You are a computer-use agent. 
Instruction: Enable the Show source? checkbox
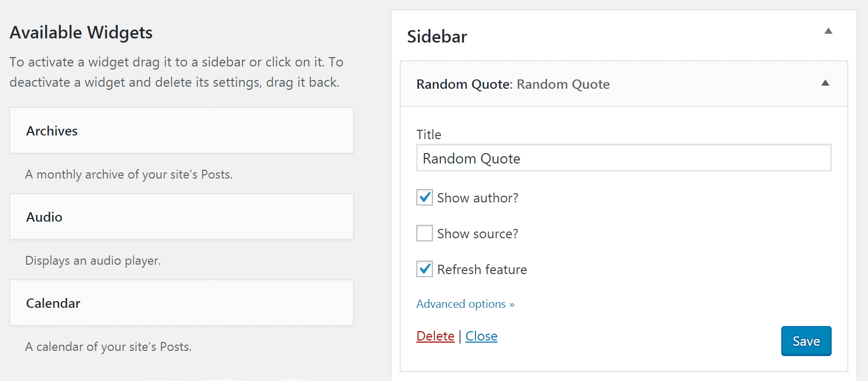(425, 233)
